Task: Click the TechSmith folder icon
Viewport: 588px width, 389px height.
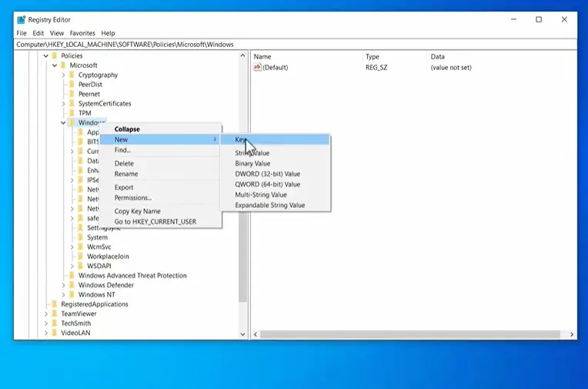Action: [55, 324]
